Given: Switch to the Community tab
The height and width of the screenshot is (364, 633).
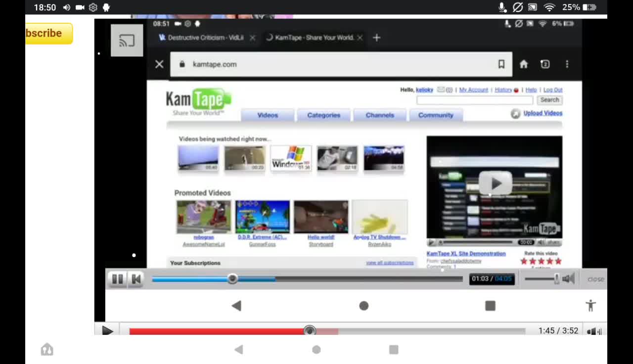Looking at the screenshot, I should pos(436,115).
